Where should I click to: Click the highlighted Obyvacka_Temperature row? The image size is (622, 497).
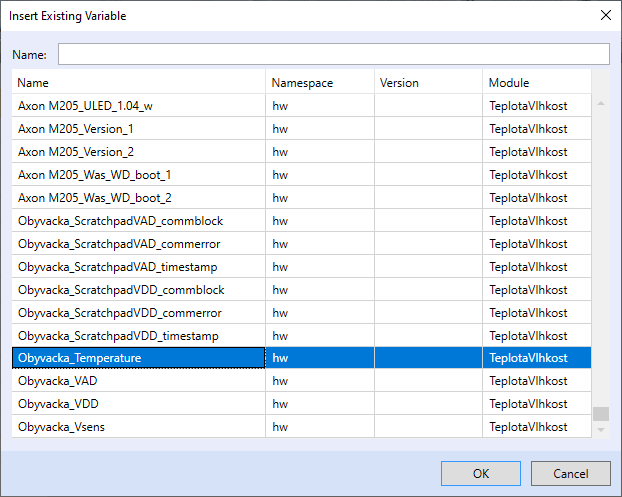point(80,358)
